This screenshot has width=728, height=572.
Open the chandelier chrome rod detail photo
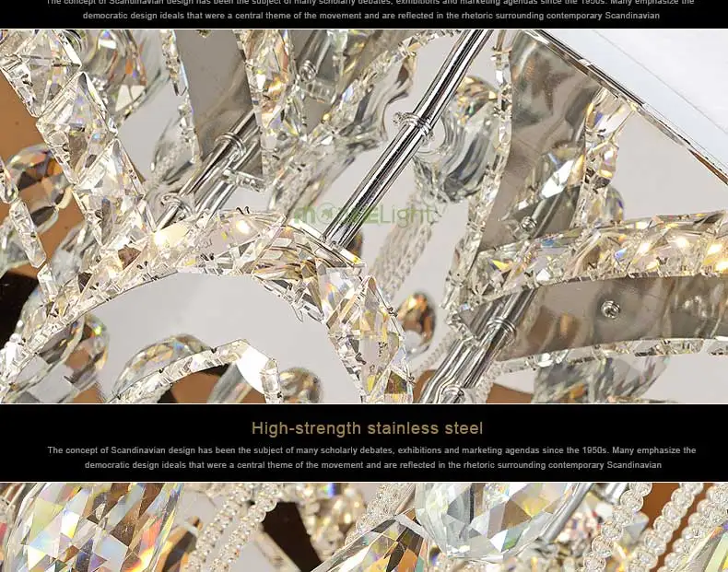364,216
